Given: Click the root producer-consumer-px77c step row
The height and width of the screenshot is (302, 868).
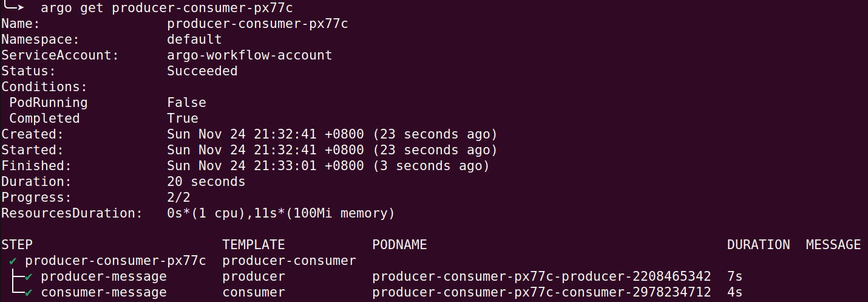Looking at the screenshot, I should [x=115, y=261].
